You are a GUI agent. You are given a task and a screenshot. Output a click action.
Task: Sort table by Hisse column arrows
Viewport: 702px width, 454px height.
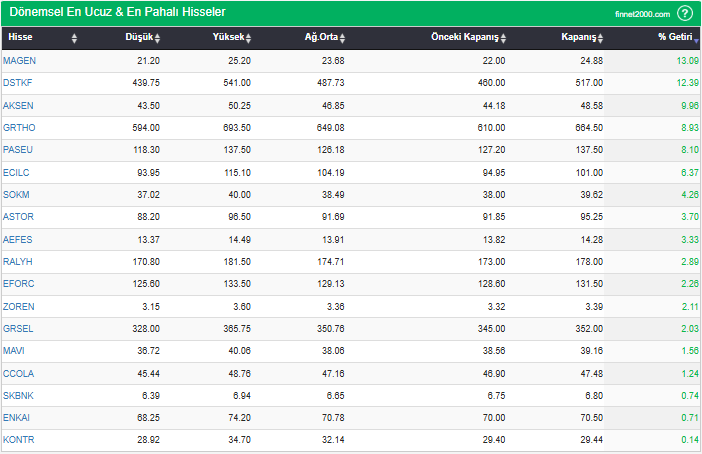74,39
